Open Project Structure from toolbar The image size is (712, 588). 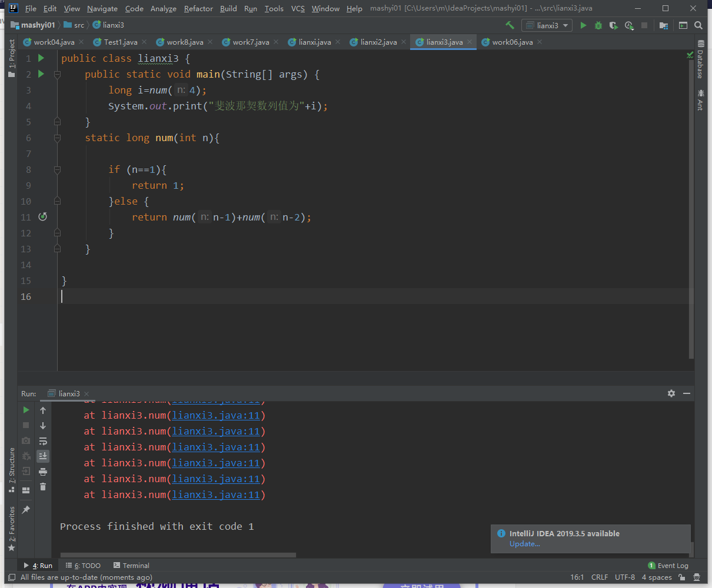664,25
